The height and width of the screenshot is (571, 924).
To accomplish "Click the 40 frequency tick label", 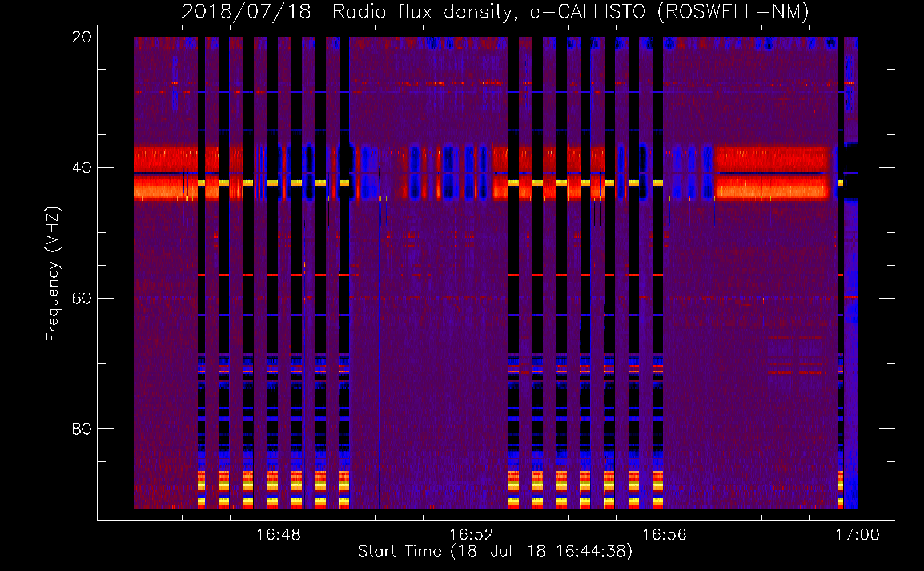I will click(x=82, y=168).
